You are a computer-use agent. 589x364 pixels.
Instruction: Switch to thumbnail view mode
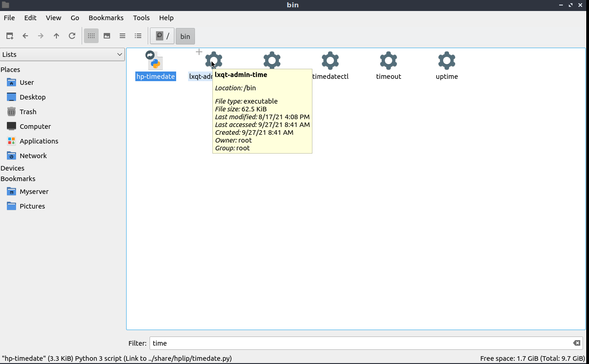click(x=107, y=36)
